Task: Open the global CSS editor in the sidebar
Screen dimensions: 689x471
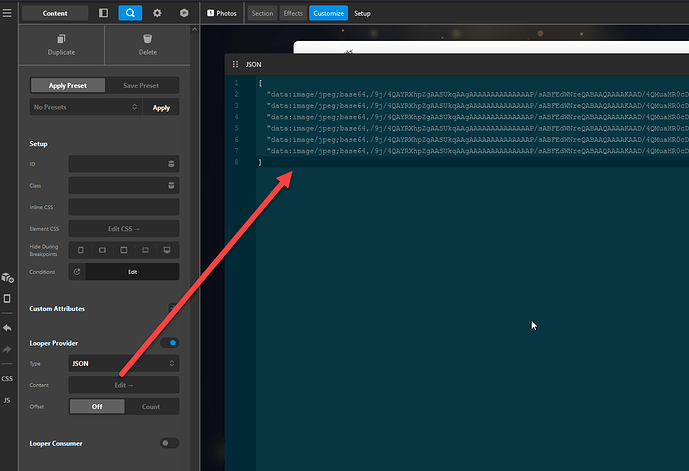Action: (7, 378)
